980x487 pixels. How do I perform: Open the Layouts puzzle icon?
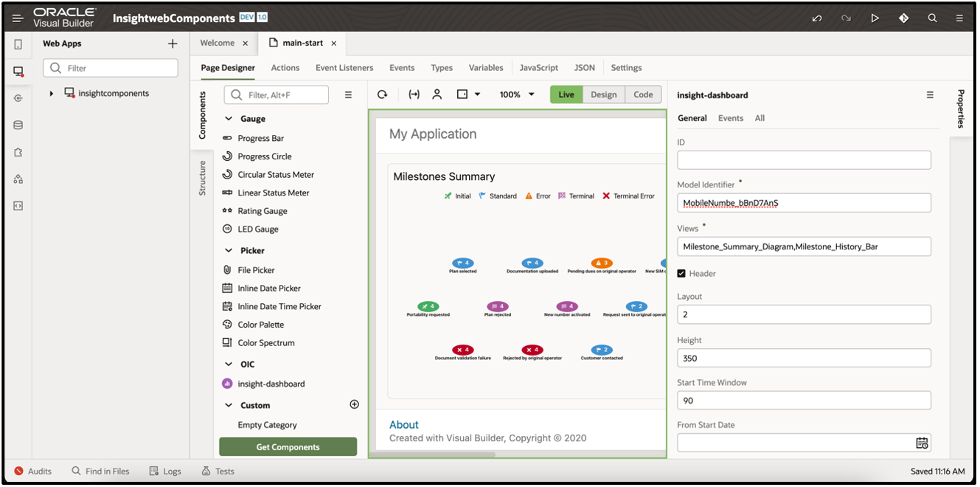click(x=18, y=152)
